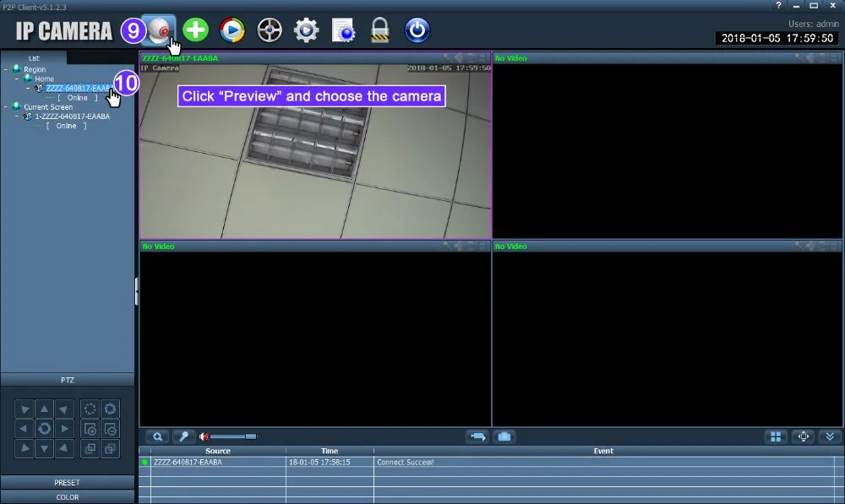Open the PTZ panel header
The image size is (845, 504).
click(x=68, y=380)
